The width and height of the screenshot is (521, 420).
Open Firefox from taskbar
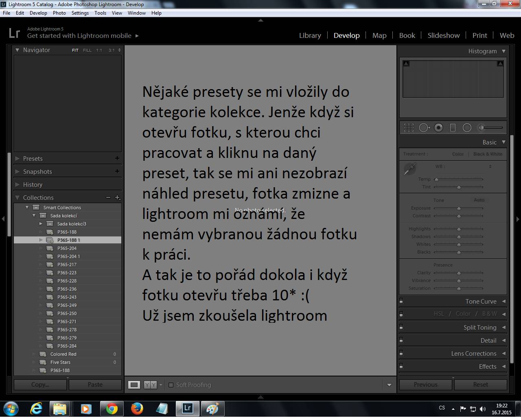(137, 409)
